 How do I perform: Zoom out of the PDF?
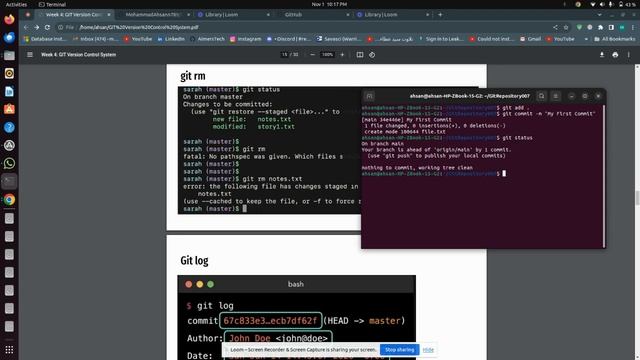pyautogui.click(x=312, y=54)
